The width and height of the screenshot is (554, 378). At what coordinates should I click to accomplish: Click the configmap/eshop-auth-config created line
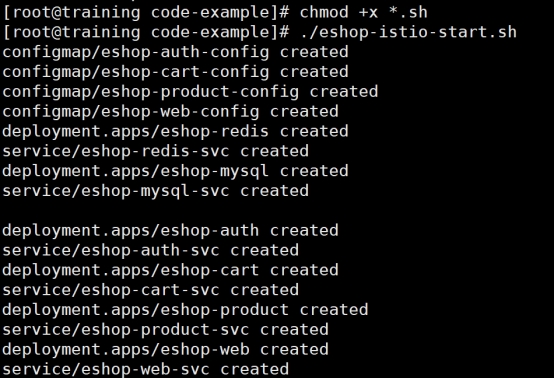[176, 52]
